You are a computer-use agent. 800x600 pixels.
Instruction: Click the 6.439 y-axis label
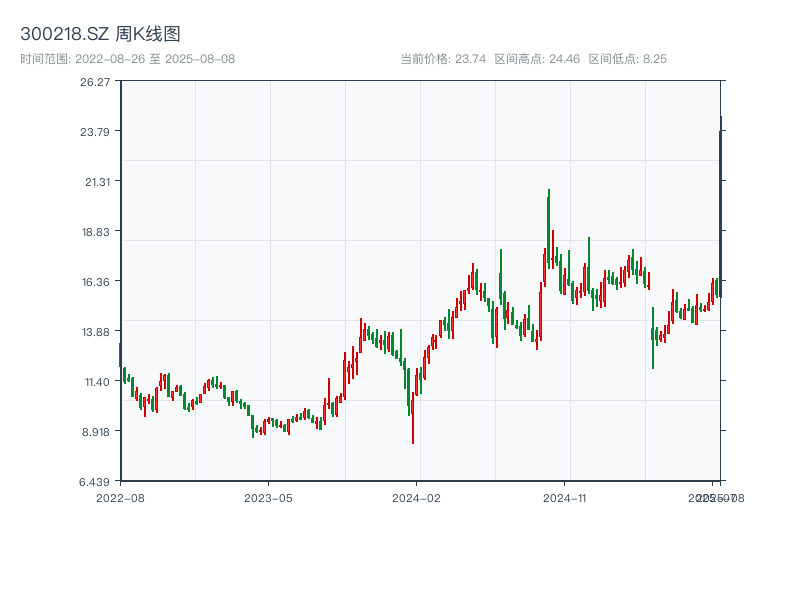click(95, 482)
